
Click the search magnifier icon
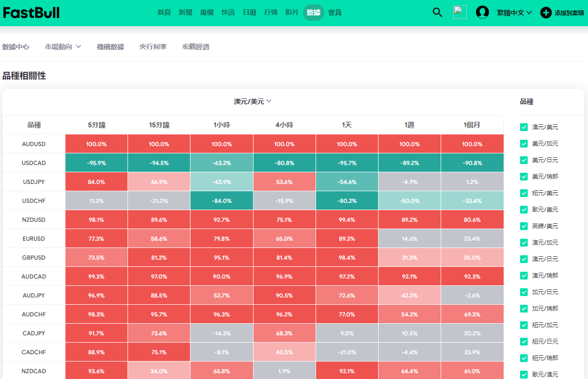(x=437, y=13)
